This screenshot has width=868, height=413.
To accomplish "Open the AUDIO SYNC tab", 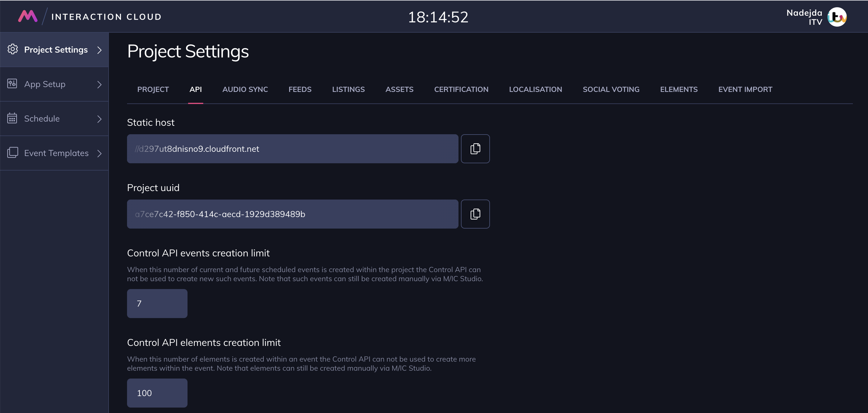I will [x=245, y=89].
